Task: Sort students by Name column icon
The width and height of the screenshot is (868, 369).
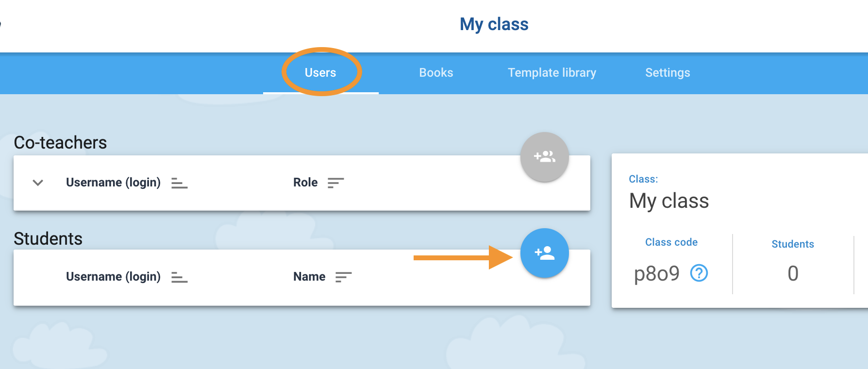Action: coord(343,277)
